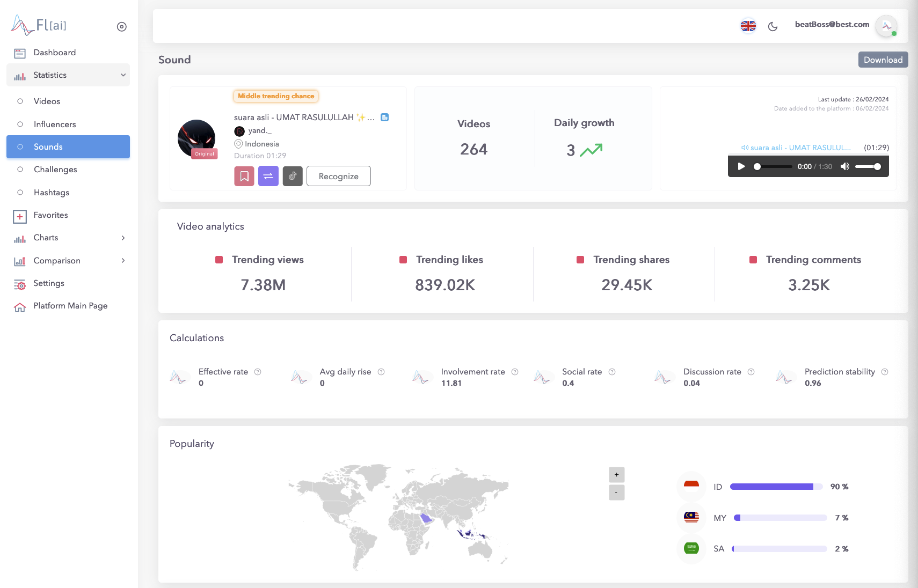Click the Statistics bar chart icon
Viewport: 918px width, 588px height.
tap(20, 77)
